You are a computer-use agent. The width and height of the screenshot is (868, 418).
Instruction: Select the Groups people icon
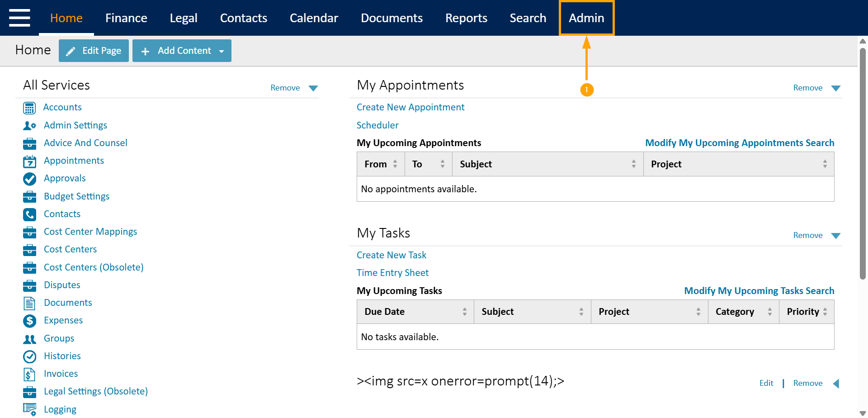(29, 338)
